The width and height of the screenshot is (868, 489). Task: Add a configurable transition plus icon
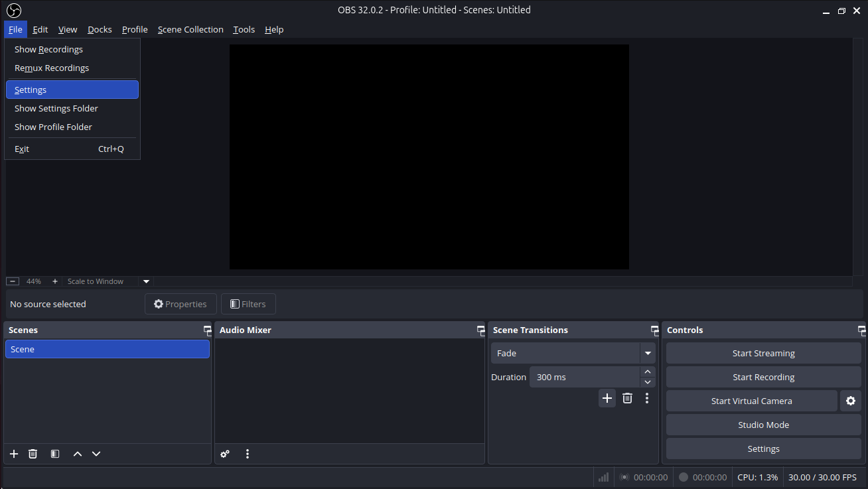607,398
